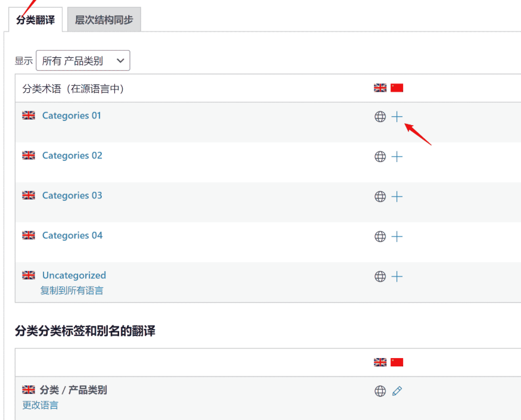
Task: Click 复制到所有语言 link
Action: 72,291
